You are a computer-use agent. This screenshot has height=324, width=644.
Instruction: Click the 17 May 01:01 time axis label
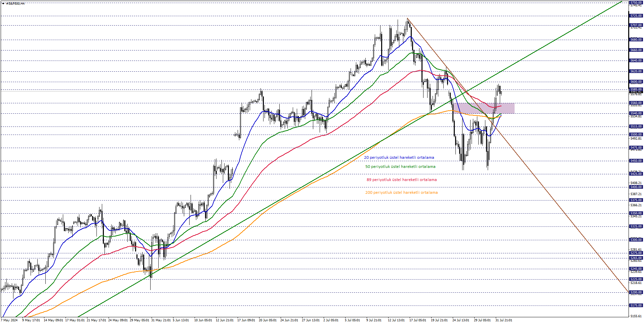pyautogui.click(x=75, y=320)
